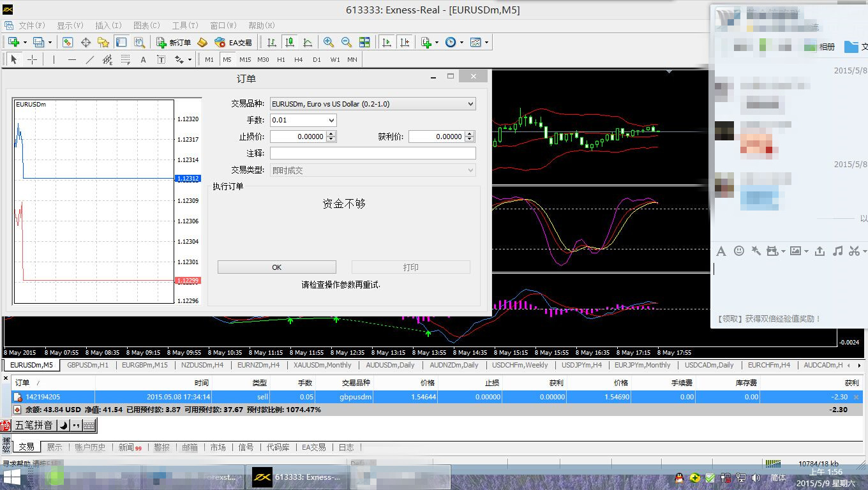Toggle the EA交易 auto trading button
Viewport: 868px width, 490px height.
pyautogui.click(x=233, y=43)
